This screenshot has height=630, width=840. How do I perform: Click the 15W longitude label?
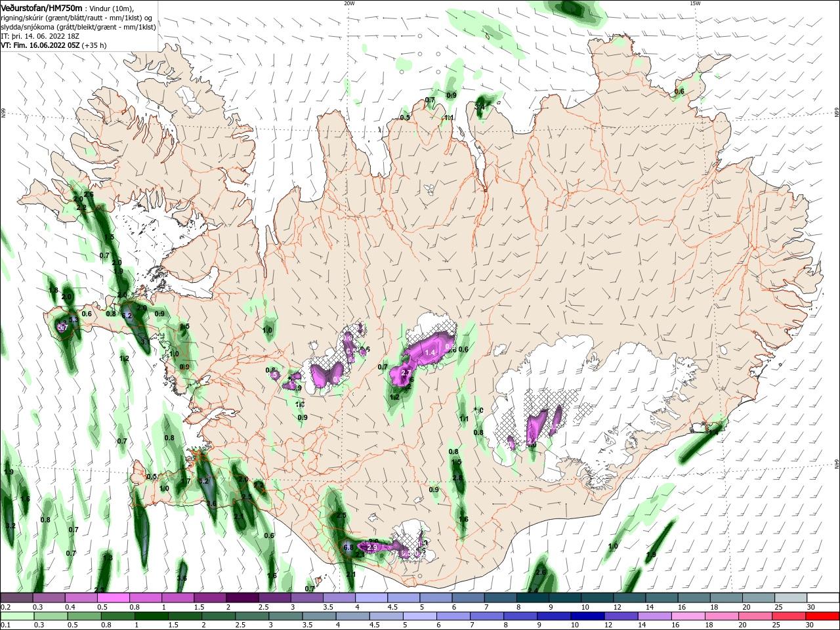tap(695, 3)
